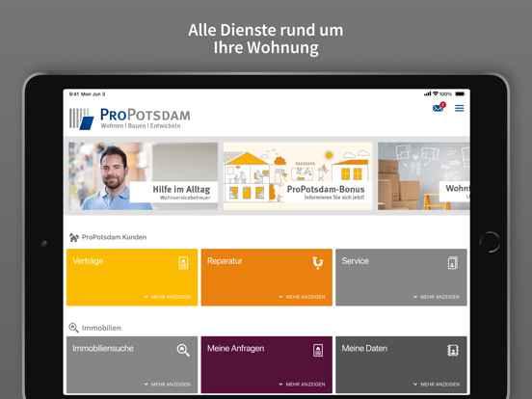Open the mail inbox envelope icon

coord(438,109)
